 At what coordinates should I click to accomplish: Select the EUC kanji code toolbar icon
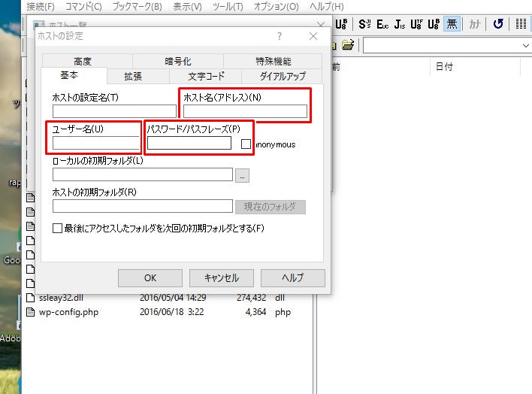382,24
